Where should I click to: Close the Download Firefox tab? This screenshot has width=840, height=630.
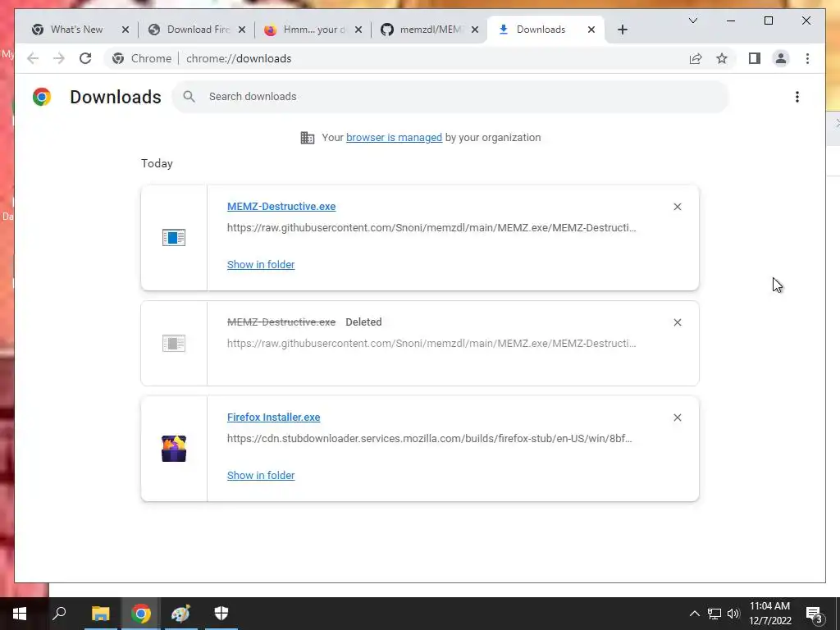(242, 30)
